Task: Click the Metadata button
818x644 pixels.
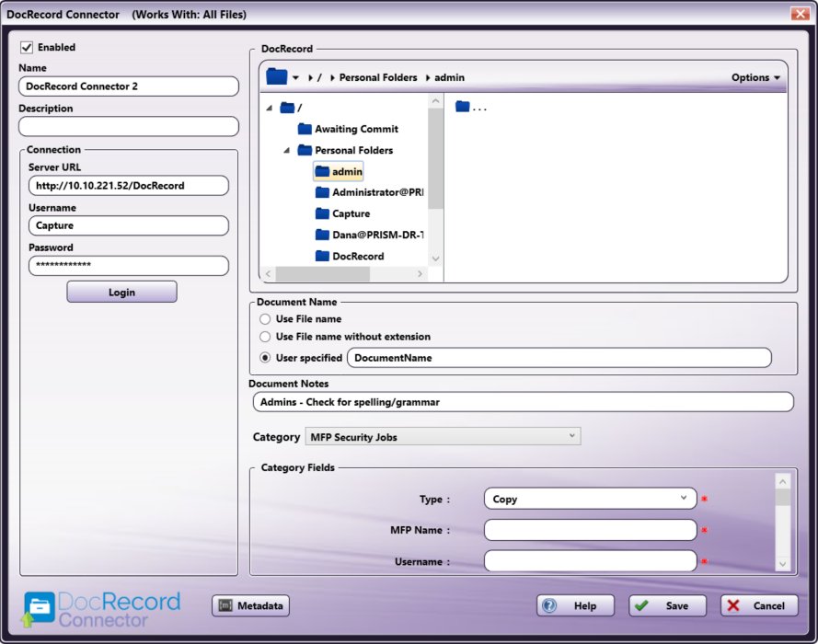Action: pyautogui.click(x=251, y=605)
